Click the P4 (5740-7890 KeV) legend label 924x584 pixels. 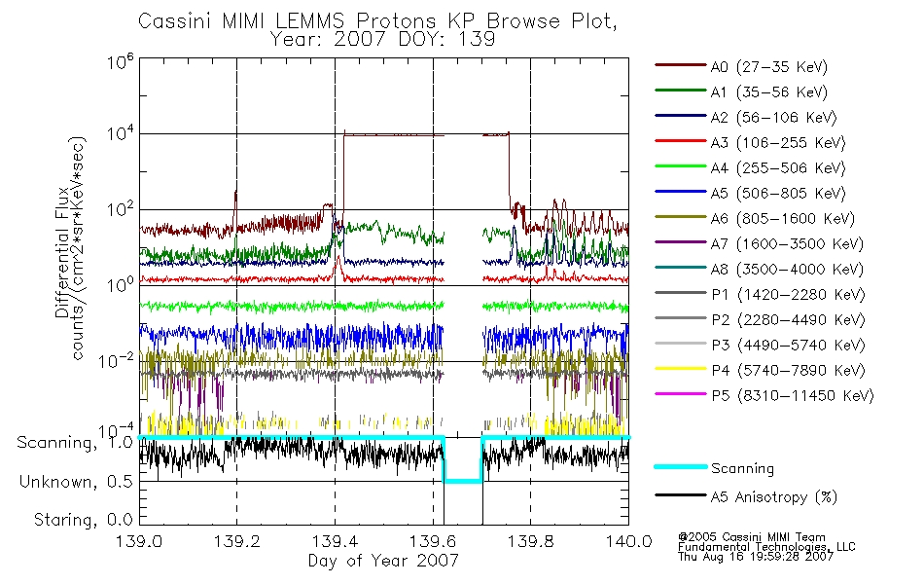coord(788,371)
